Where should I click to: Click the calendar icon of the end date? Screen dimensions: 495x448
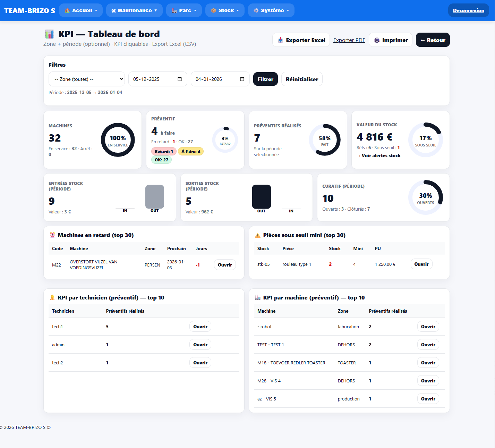pyautogui.click(x=242, y=79)
